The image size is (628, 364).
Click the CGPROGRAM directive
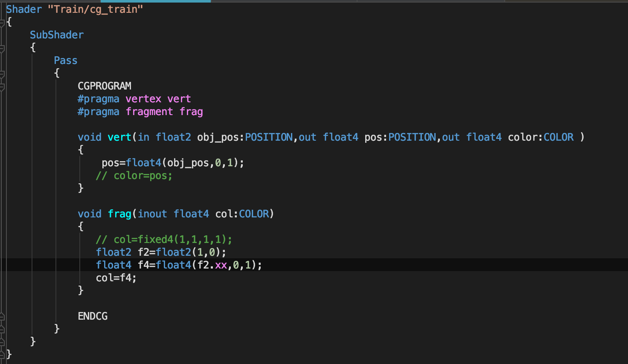[x=105, y=86]
